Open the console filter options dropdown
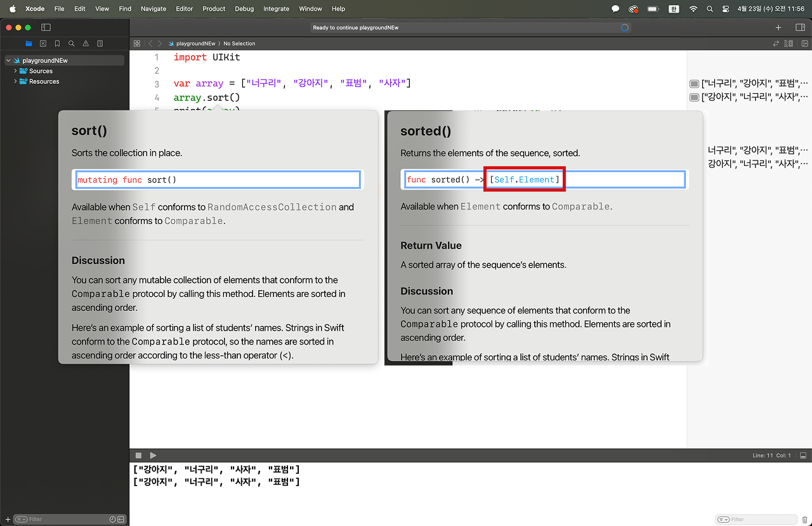The height and width of the screenshot is (526, 812). pos(723,519)
